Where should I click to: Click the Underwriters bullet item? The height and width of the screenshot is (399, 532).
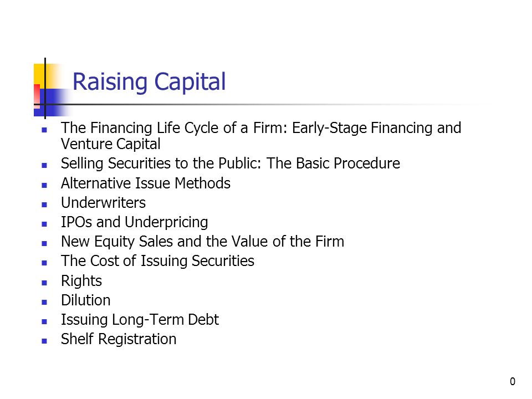tap(103, 203)
